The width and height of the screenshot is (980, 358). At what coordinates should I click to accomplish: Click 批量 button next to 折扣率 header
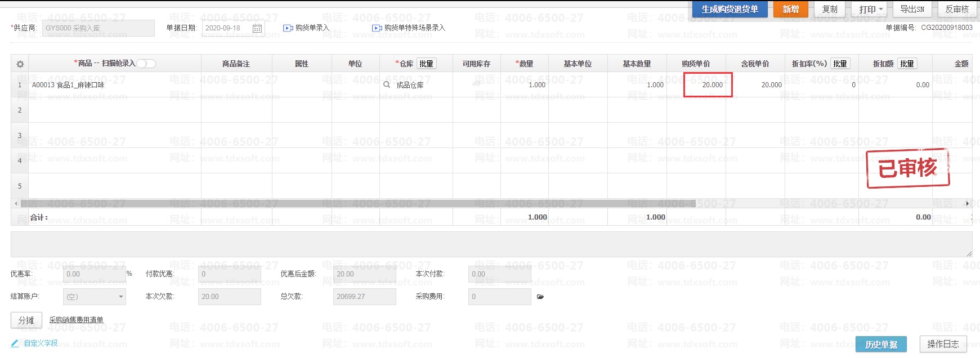840,64
